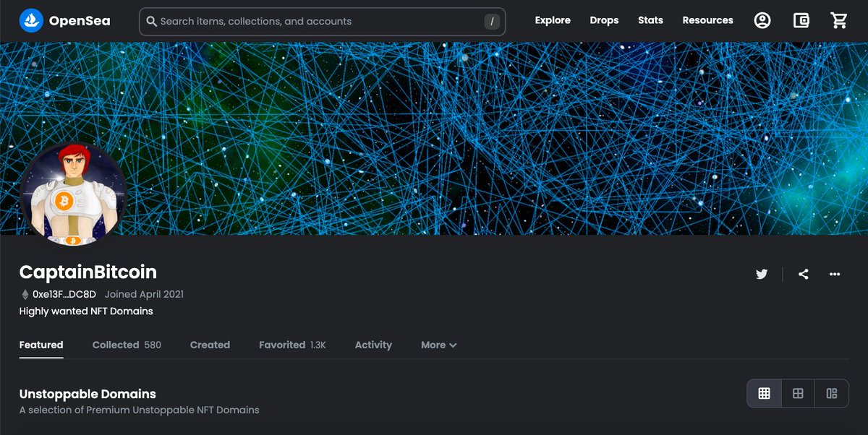Image resolution: width=868 pixels, height=435 pixels.
Task: Open the Twitter profile link icon
Action: point(762,274)
